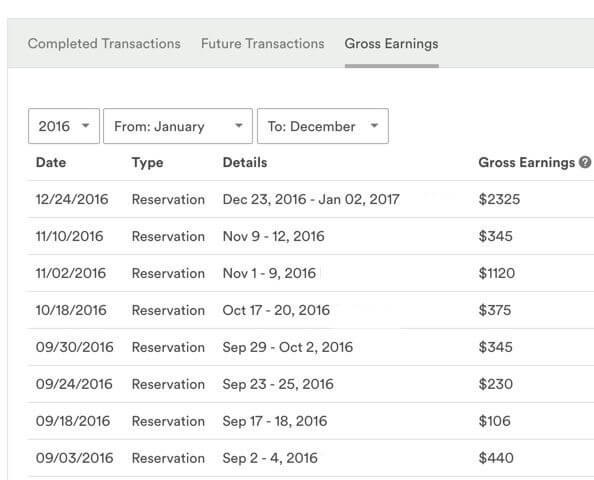Image resolution: width=594 pixels, height=480 pixels.
Task: Select the 11/10/2016 date cell
Action: point(69,236)
